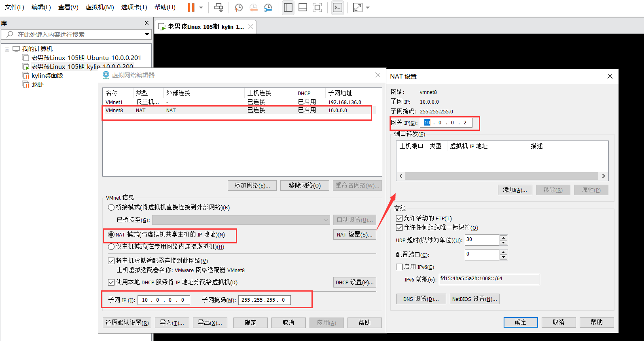Cancel the virtual network editor dialog
This screenshot has height=341, width=644.
288,323
